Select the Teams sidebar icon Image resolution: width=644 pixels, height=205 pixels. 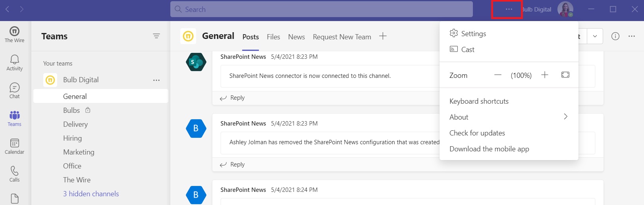point(14,118)
